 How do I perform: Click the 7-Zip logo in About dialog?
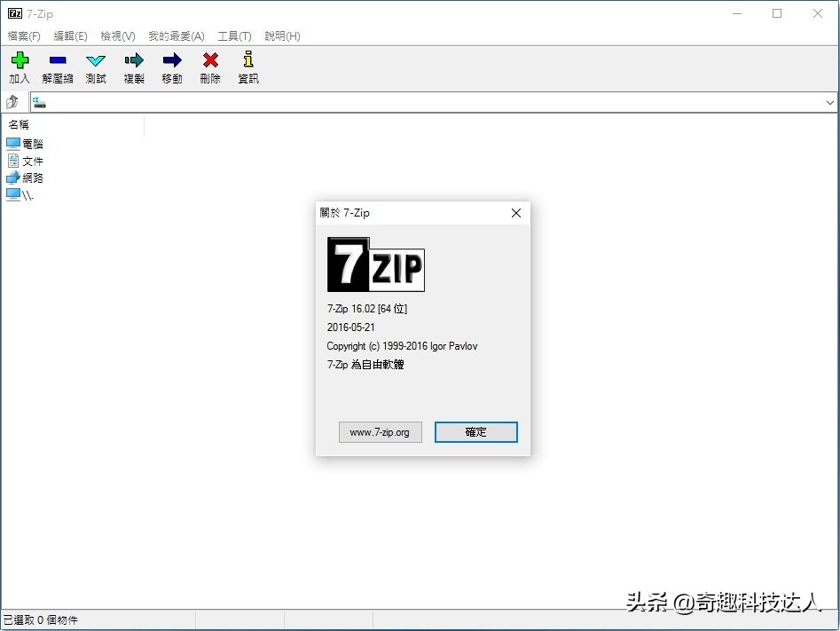coord(375,264)
